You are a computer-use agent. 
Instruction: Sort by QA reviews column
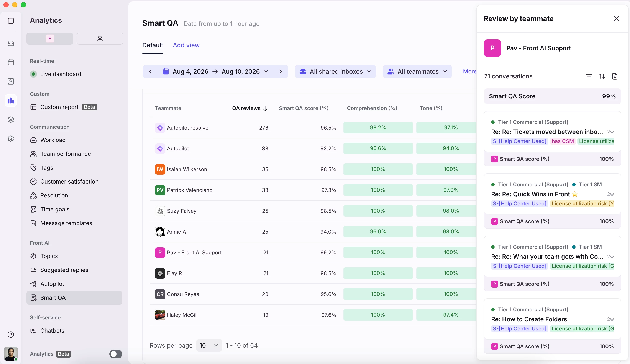click(250, 108)
